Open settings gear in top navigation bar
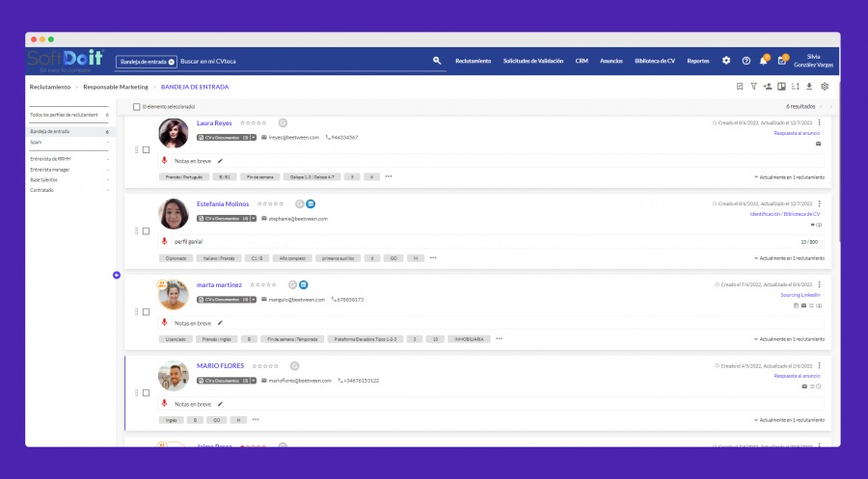Viewport: 868px width, 479px height. pos(726,61)
